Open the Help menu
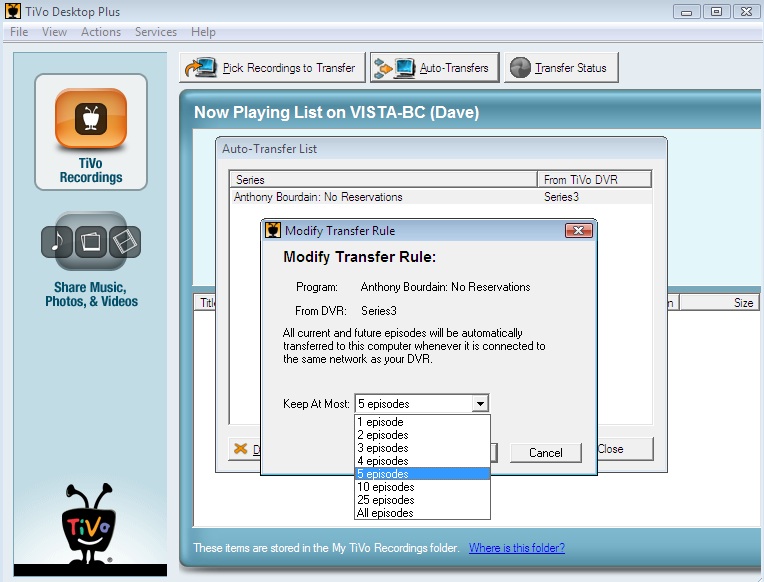764x582 pixels. [203, 32]
